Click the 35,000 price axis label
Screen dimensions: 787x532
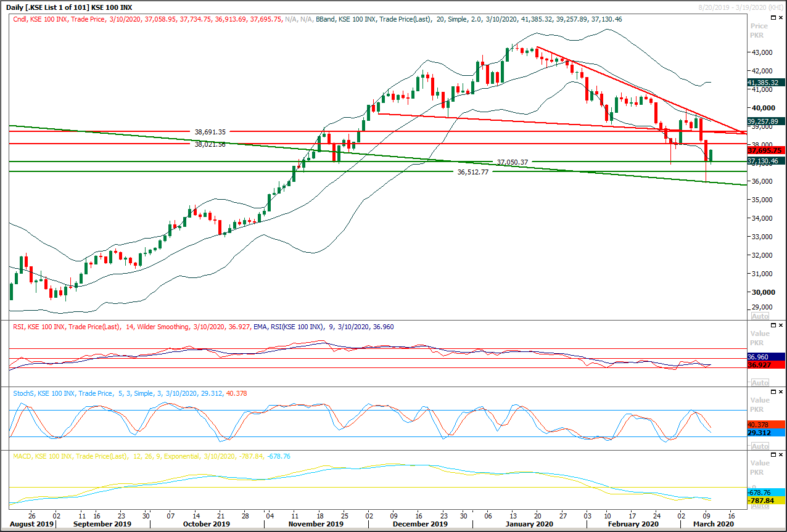pos(762,200)
